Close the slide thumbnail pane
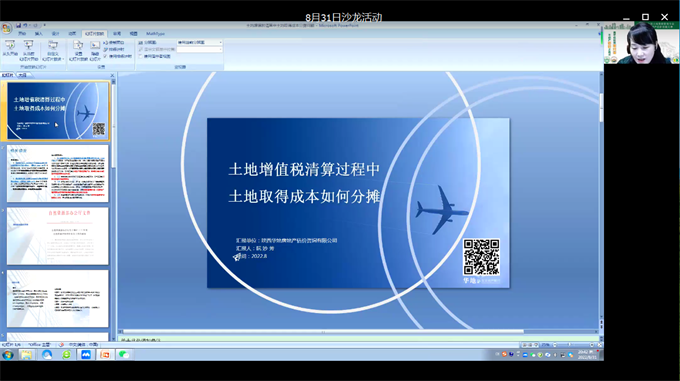This screenshot has height=381, width=680. (112, 75)
